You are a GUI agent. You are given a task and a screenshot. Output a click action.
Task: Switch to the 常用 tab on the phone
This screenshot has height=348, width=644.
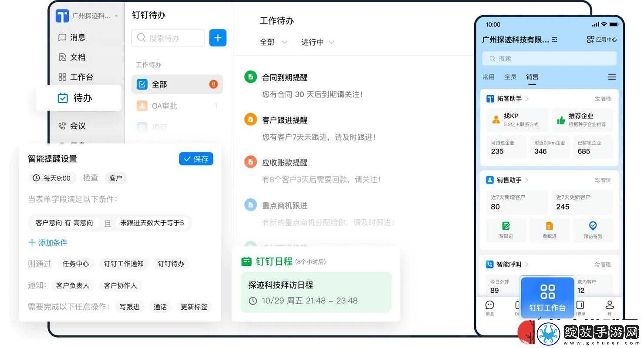pos(489,77)
